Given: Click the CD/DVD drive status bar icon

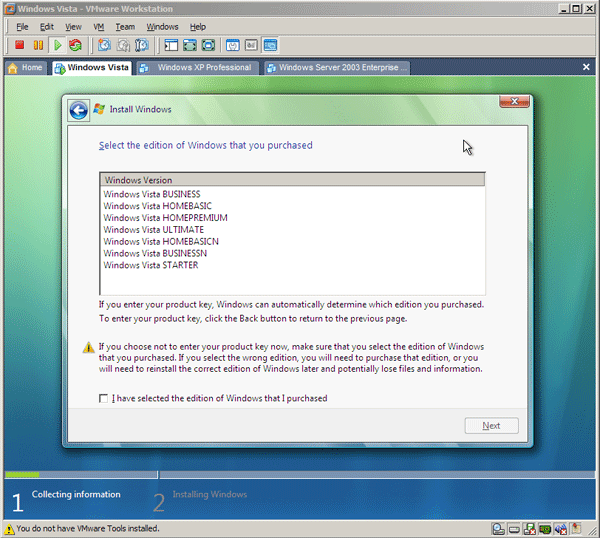Looking at the screenshot, I should (498, 529).
